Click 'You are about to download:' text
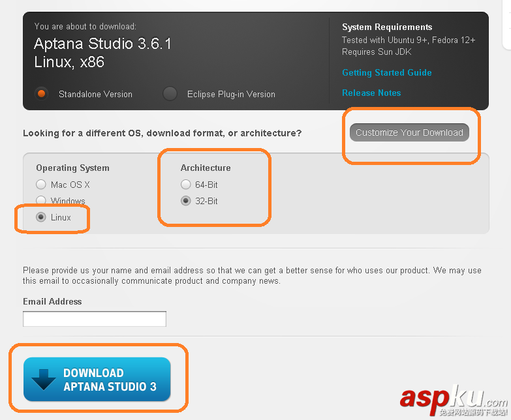 (x=85, y=26)
